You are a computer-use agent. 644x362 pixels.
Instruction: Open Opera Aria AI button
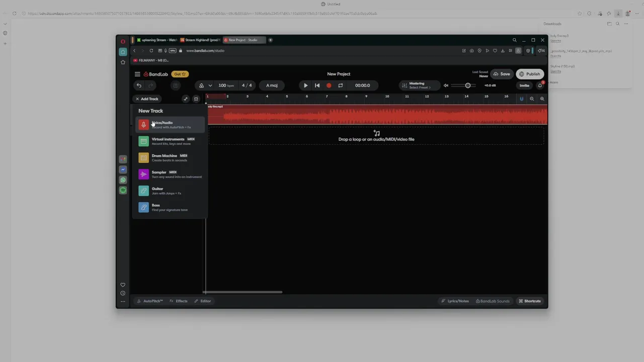pyautogui.click(x=541, y=51)
